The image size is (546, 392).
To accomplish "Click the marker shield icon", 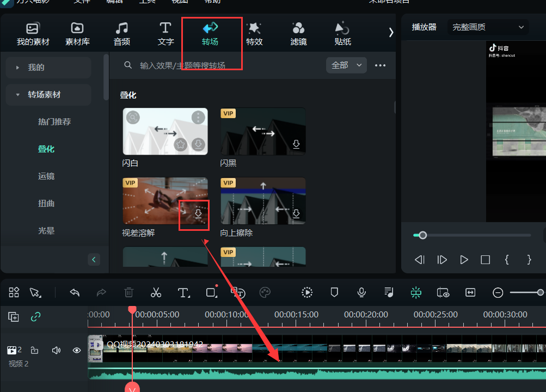I will tap(334, 292).
